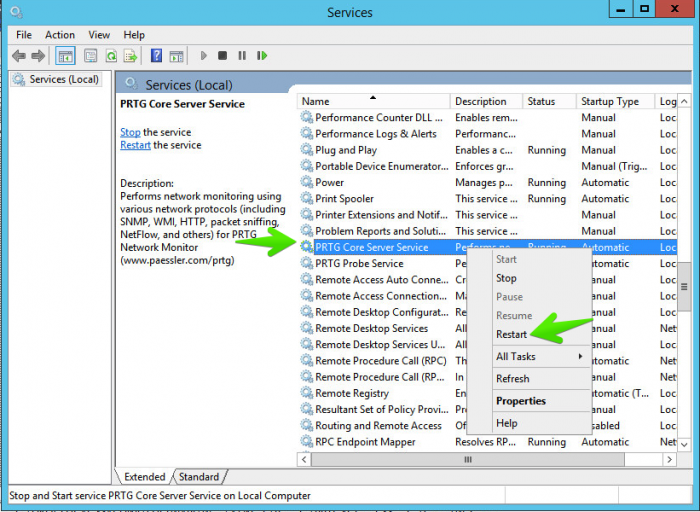Open the View menu
700x512 pixels.
[99, 35]
